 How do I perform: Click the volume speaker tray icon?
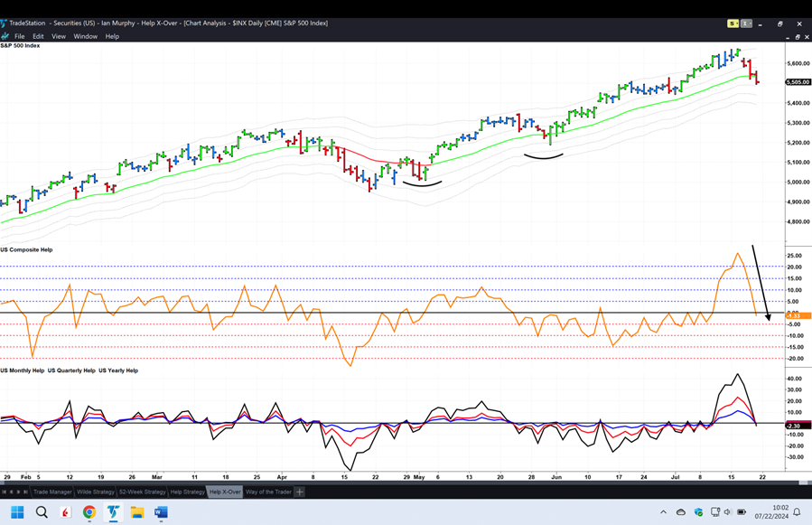727,512
